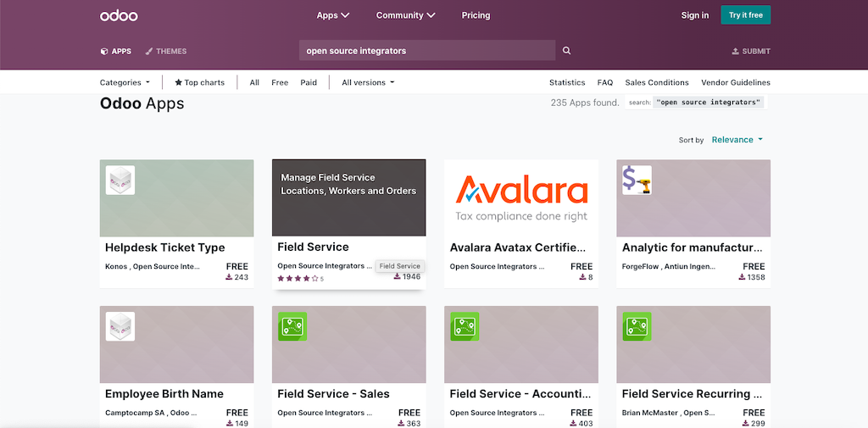The image size is (868, 428).
Task: Click Konos, Open Source Integrators author text
Action: point(153,266)
